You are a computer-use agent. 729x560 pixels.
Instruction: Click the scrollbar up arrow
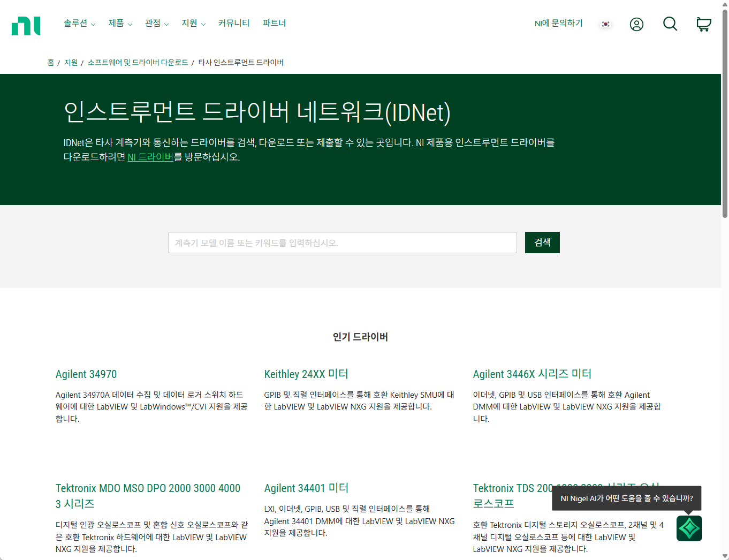click(x=725, y=4)
